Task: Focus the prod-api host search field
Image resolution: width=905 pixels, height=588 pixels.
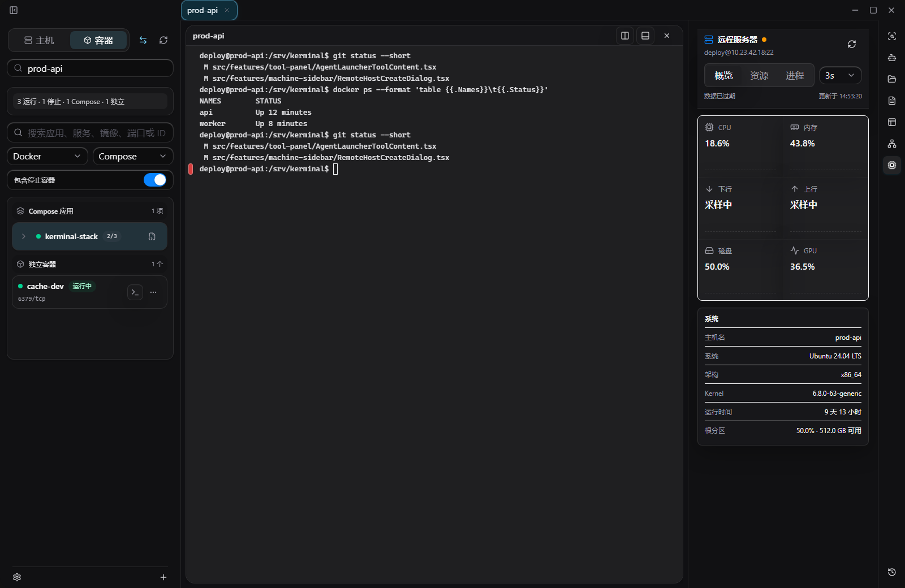Action: point(90,68)
